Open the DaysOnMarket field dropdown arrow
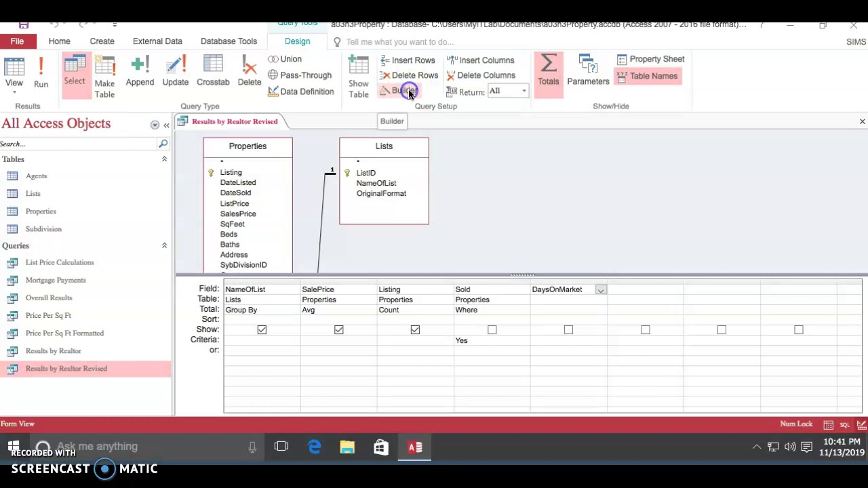868x488 pixels. [600, 289]
